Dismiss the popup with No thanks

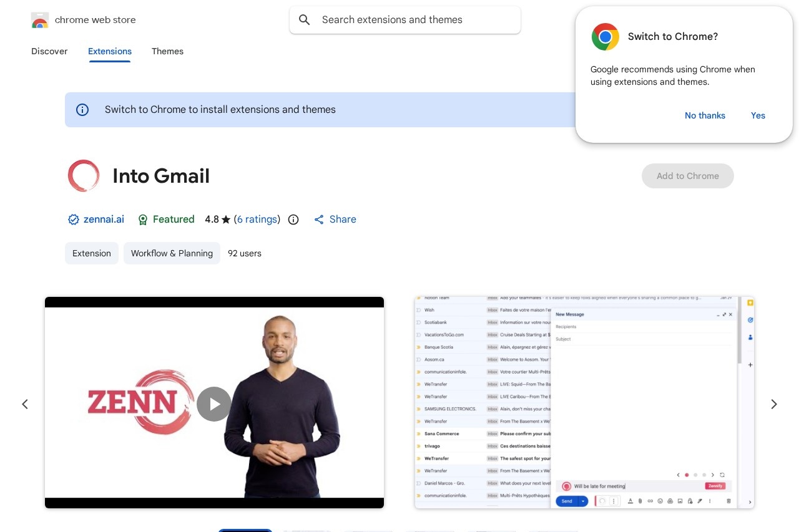tap(705, 115)
